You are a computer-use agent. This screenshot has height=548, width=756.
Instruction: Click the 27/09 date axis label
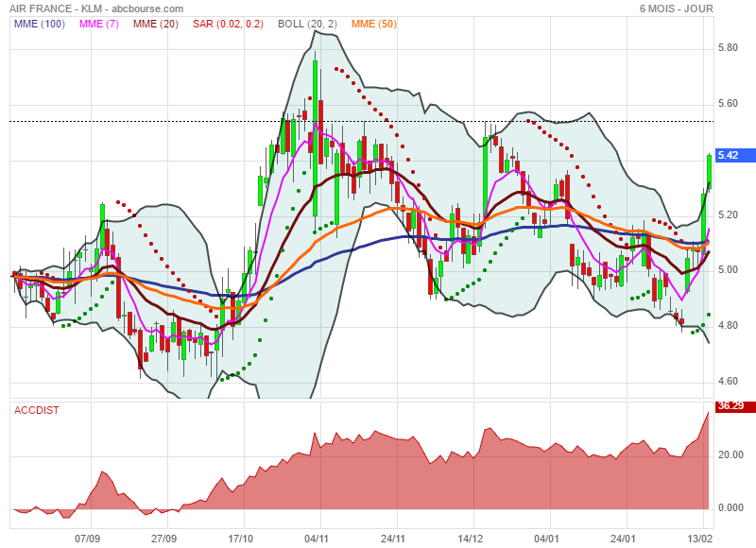(x=163, y=539)
